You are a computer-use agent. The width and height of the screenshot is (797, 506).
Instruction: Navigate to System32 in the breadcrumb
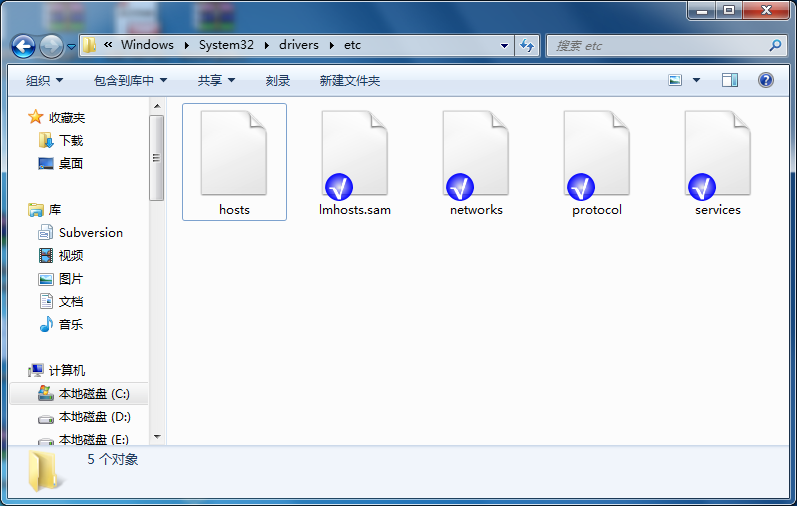coord(226,45)
